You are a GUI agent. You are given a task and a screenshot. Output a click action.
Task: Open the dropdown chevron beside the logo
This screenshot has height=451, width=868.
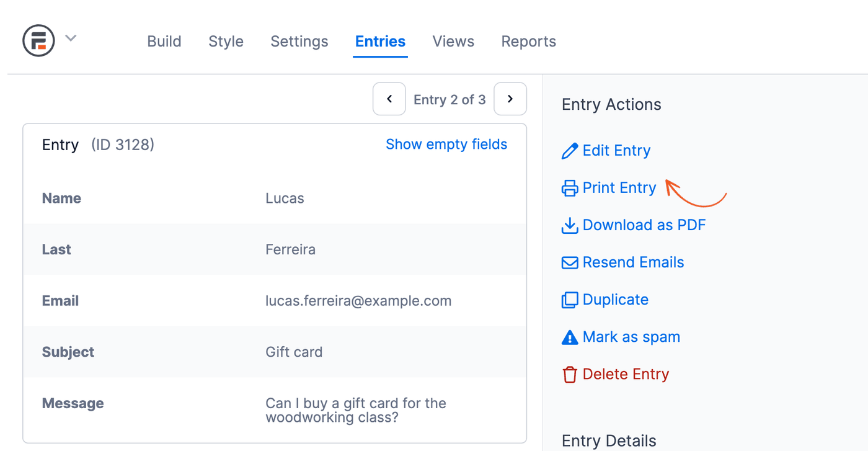(71, 38)
